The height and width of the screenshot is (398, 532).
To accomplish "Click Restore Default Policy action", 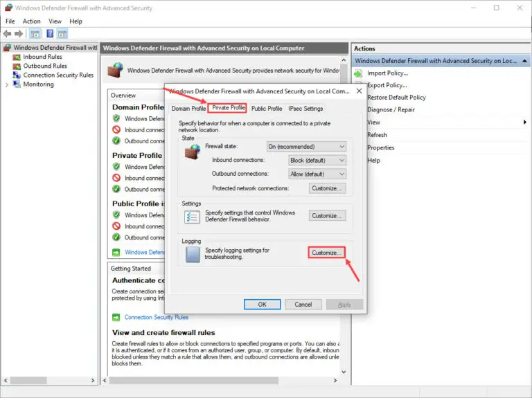I will coord(396,98).
